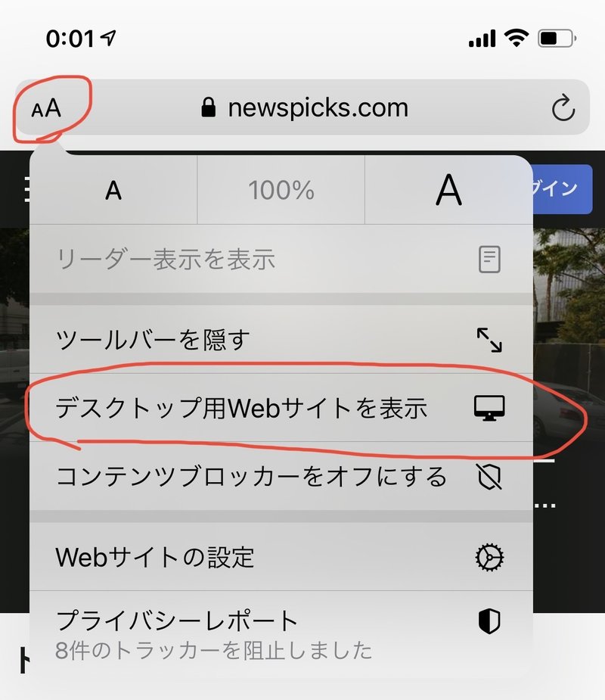Screen dimensions: 605x700
Task: Tap the desktop monitor icon
Action: pos(489,408)
